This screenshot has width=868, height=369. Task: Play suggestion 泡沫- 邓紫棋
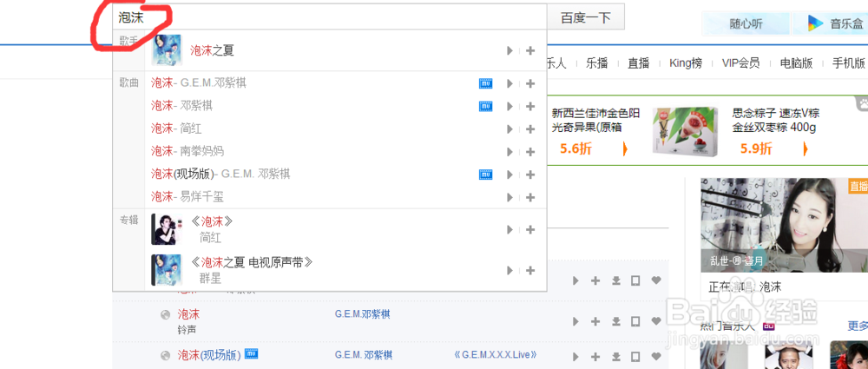tap(510, 107)
